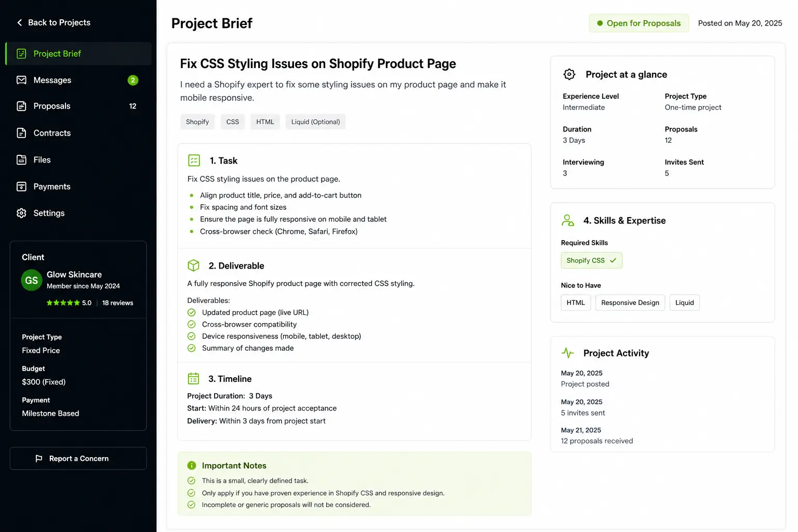The width and height of the screenshot is (798, 532).
Task: Click check circle beside Updated product page
Action: pos(191,312)
